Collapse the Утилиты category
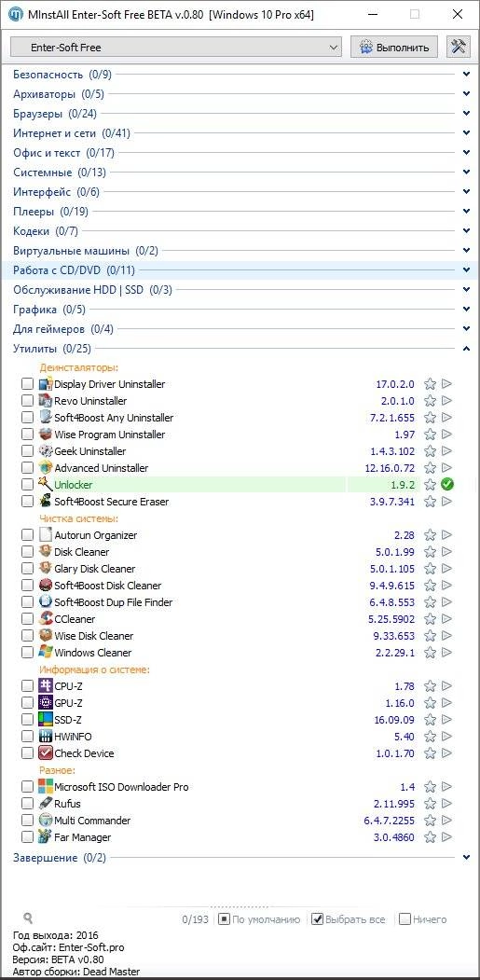This screenshot has height=980, width=480. [x=466, y=348]
